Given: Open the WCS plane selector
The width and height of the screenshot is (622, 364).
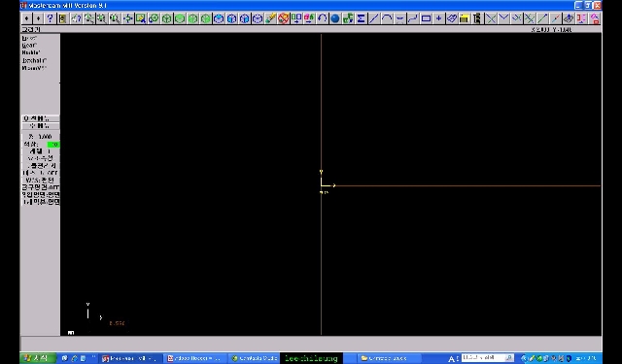Looking at the screenshot, I should click(x=41, y=180).
